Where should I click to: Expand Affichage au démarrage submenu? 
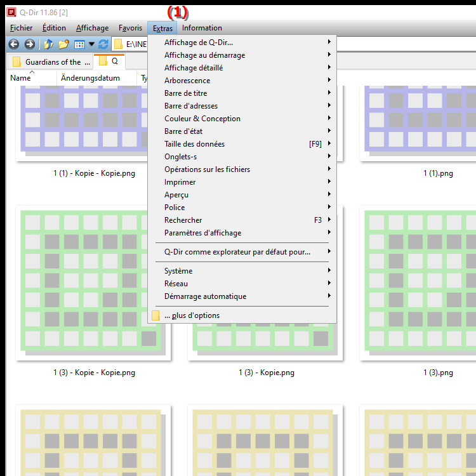click(x=242, y=55)
